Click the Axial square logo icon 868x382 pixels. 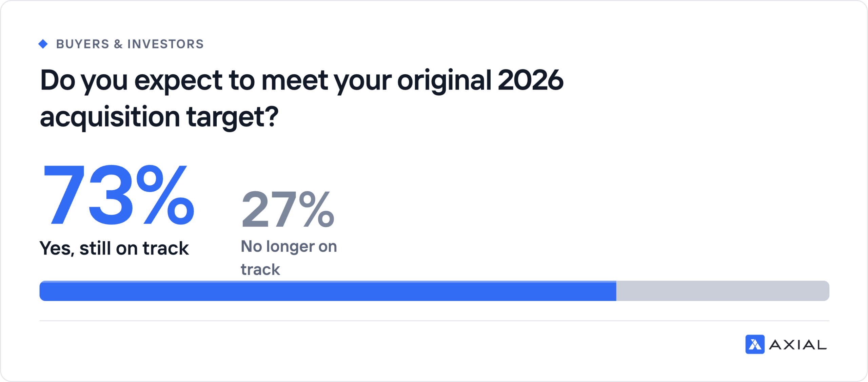755,344
